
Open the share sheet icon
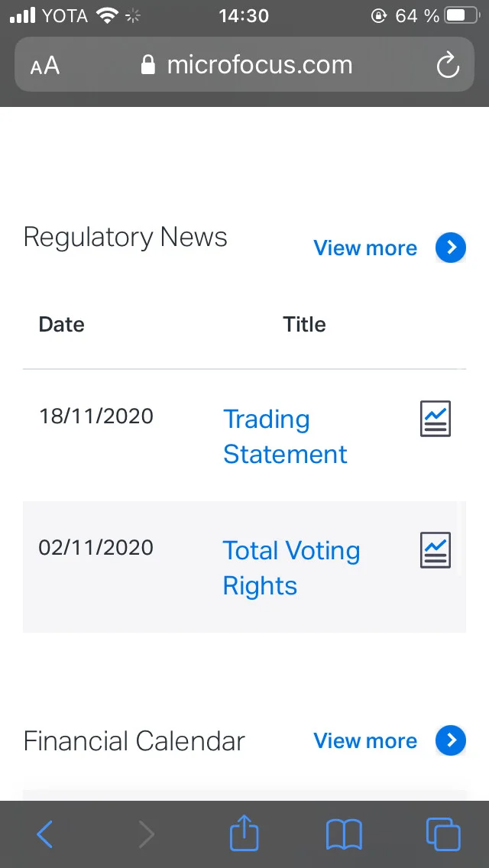click(x=244, y=832)
